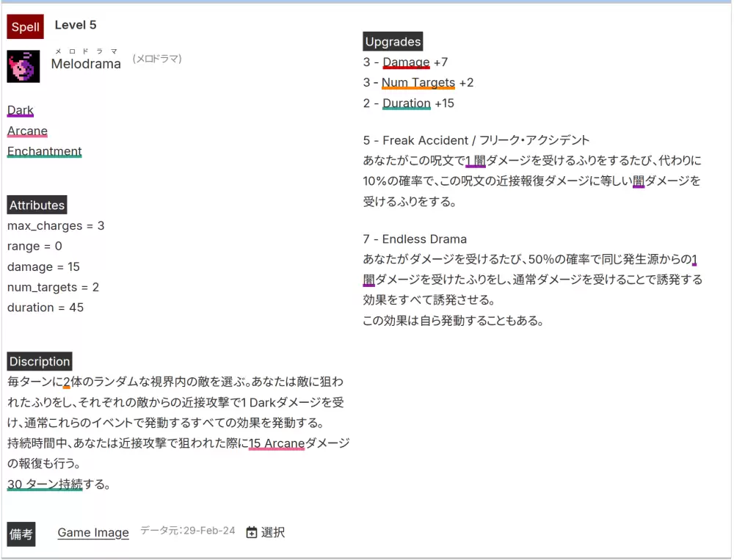Click the underlined '15 Arcane' in description
This screenshot has height=560, width=734.
click(277, 443)
